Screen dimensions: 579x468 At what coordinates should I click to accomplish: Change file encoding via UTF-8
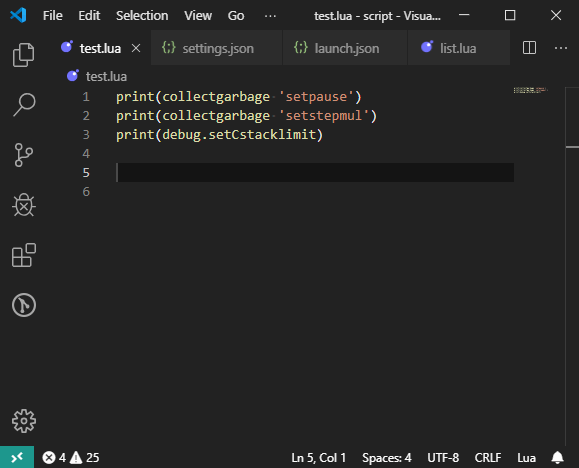443,458
